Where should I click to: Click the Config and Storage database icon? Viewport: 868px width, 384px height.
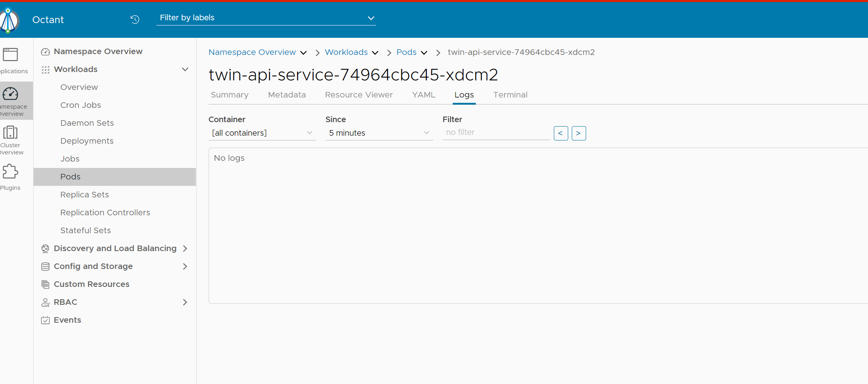pyautogui.click(x=45, y=266)
